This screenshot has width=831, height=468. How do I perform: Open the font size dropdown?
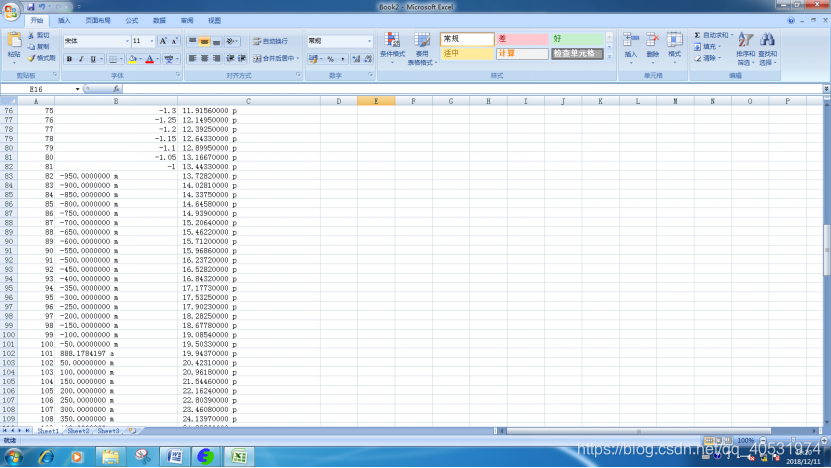point(152,41)
